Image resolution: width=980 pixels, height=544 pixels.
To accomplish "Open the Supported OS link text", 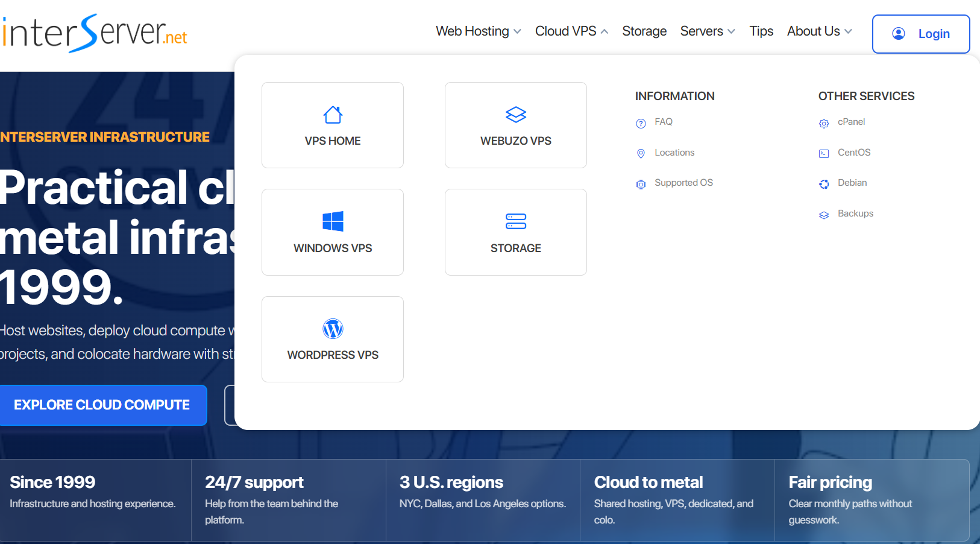I will 683,183.
